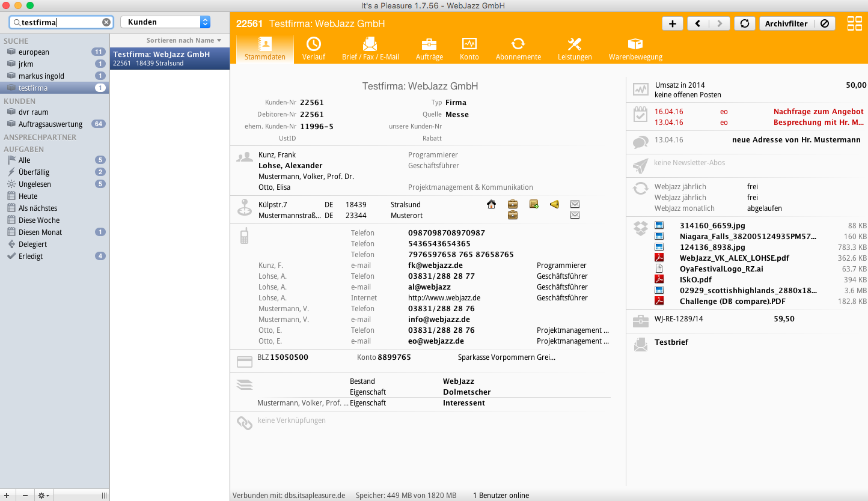This screenshot has width=868, height=501.
Task: Switch to the Aufträge tab
Action: (x=429, y=49)
